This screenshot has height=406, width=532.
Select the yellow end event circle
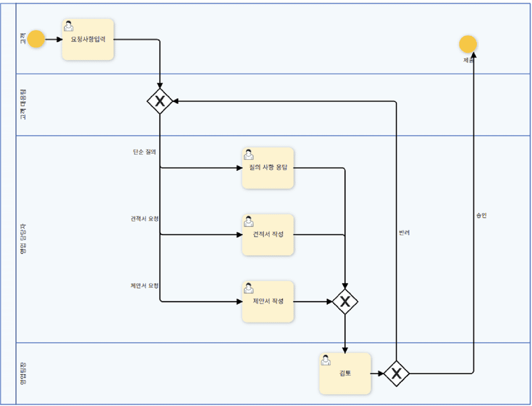468,44
